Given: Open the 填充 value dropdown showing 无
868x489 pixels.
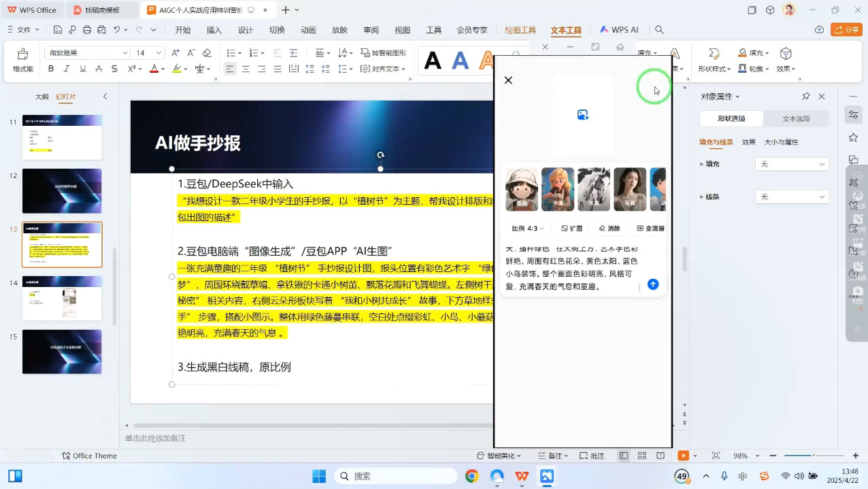Looking at the screenshot, I should pyautogui.click(x=792, y=164).
